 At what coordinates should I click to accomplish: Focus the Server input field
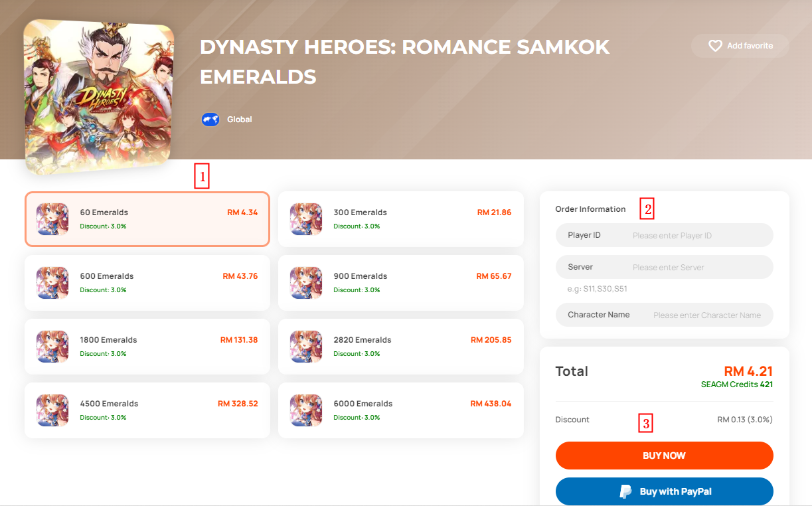[x=665, y=267]
